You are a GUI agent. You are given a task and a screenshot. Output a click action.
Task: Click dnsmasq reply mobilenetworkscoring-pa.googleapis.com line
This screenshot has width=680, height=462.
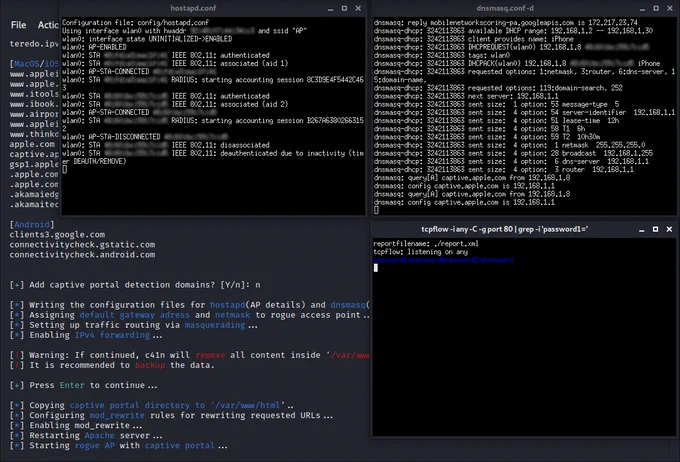(x=506, y=23)
